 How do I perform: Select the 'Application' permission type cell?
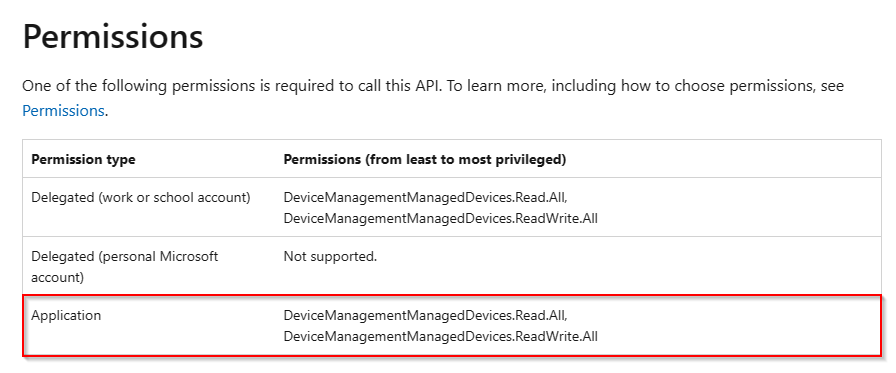tap(66, 315)
